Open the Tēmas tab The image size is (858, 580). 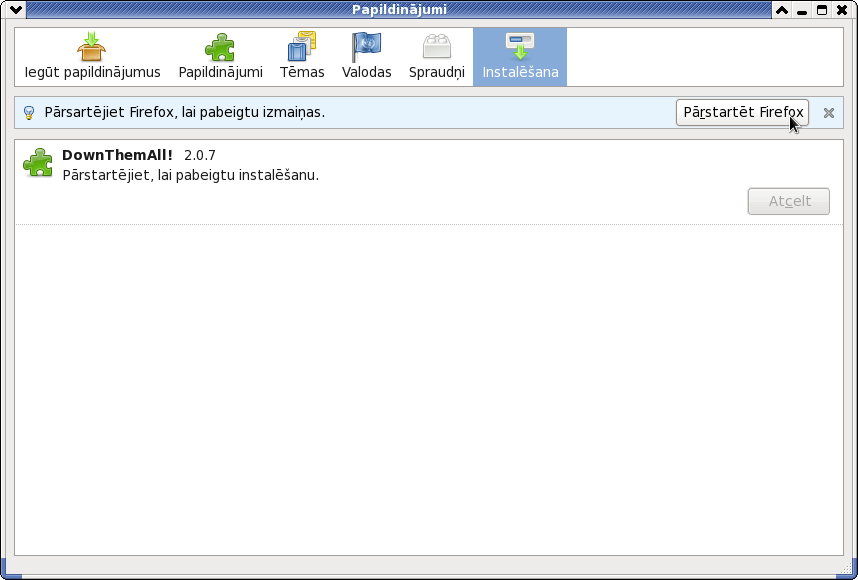(x=302, y=57)
